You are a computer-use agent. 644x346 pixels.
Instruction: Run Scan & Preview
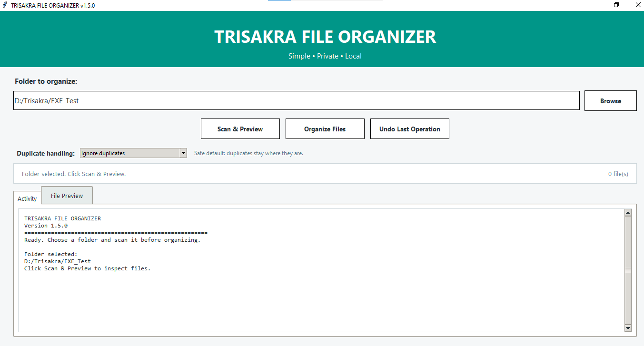pos(240,129)
